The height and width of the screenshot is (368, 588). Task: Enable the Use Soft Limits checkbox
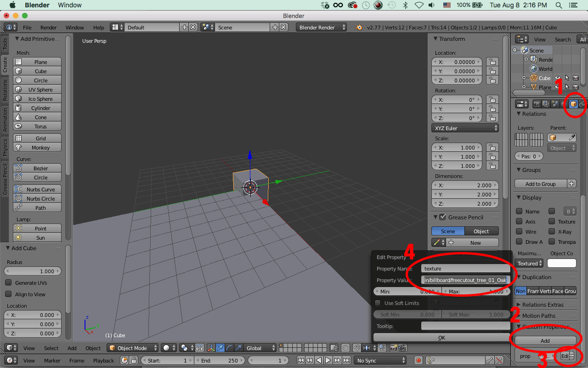[x=378, y=303]
